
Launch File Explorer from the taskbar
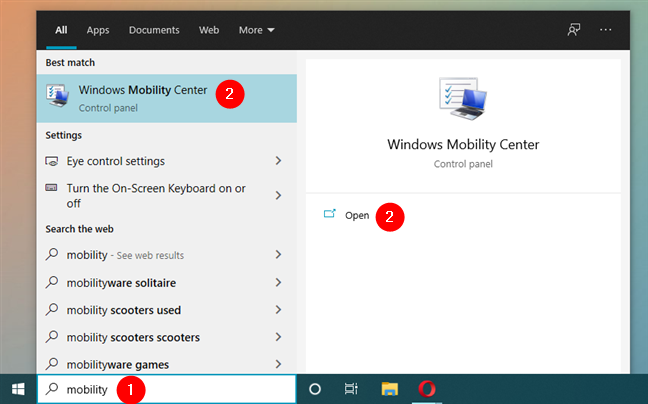(x=388, y=389)
